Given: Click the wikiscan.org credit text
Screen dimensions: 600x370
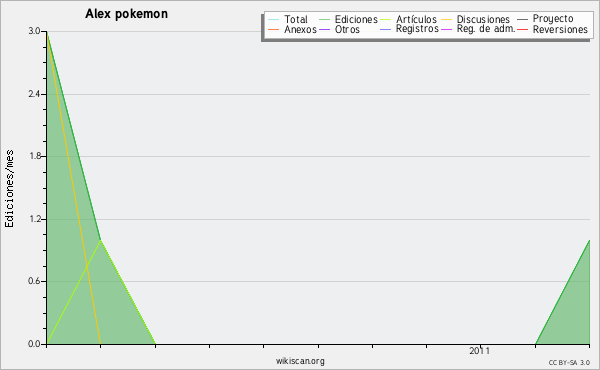Looking at the screenshot, I should tap(300, 361).
